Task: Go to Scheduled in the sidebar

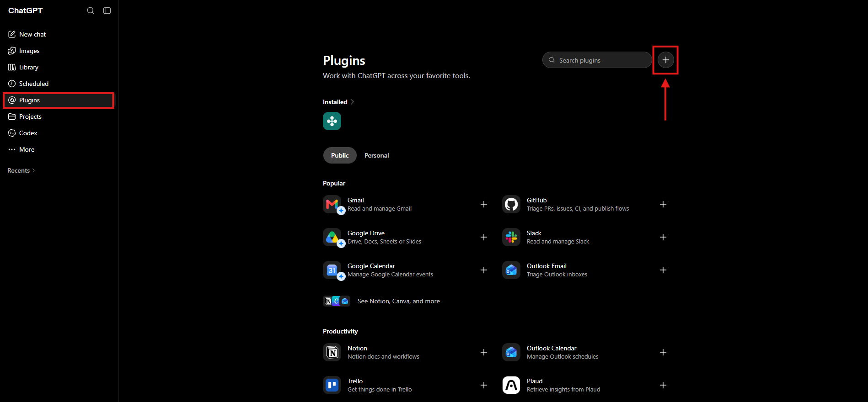Action: (59, 84)
